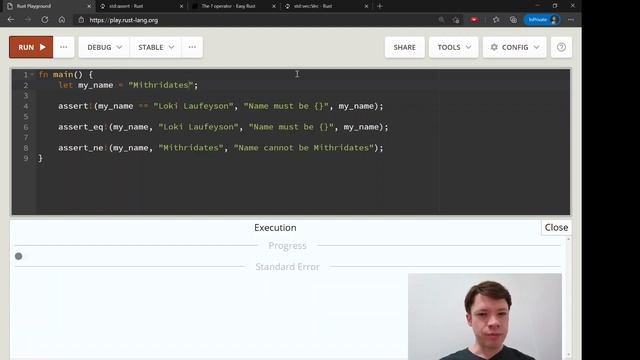Screen dimensions: 640x360
Task: Place cursor on assert macro in line 4
Action: (74, 106)
